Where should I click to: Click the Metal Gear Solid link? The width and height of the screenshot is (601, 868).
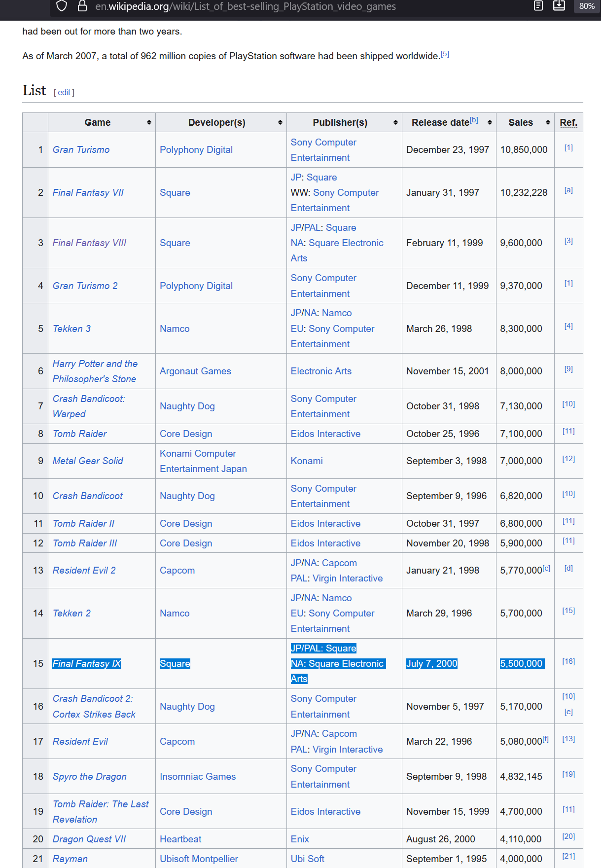pos(88,461)
